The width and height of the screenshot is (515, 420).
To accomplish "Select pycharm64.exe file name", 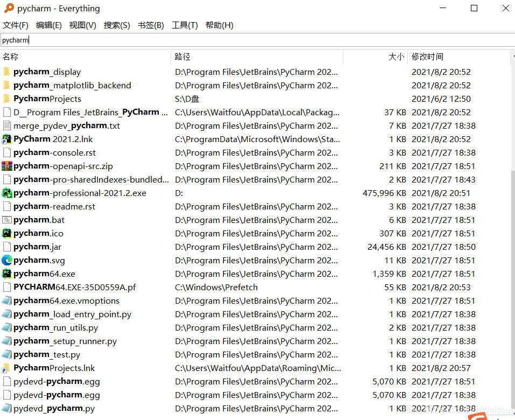I will (44, 274).
